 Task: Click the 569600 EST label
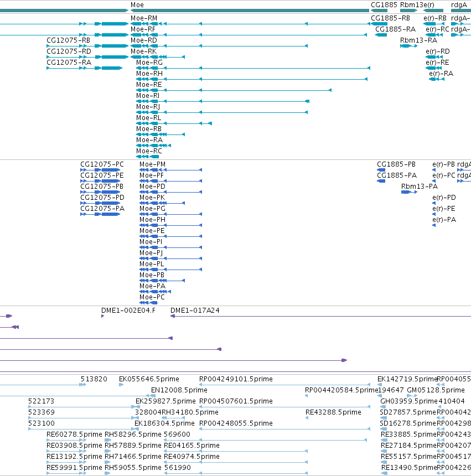[x=177, y=434]
